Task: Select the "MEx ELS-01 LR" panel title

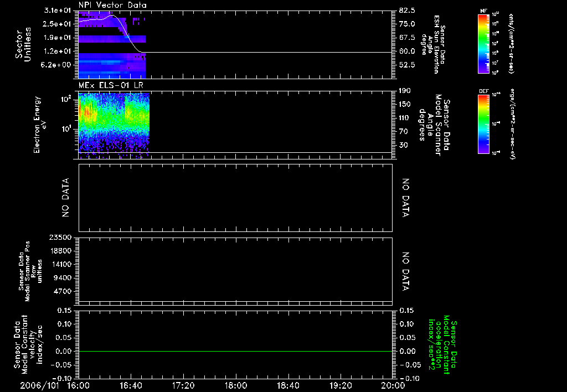Action: pos(111,85)
